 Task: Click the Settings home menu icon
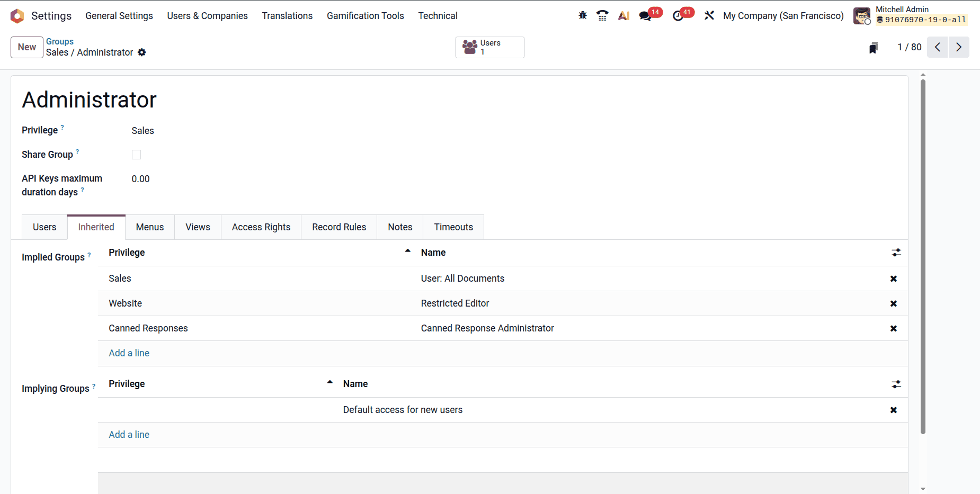pos(17,15)
